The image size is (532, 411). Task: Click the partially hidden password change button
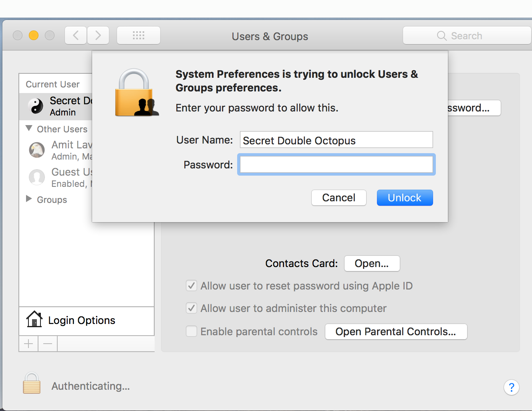474,108
